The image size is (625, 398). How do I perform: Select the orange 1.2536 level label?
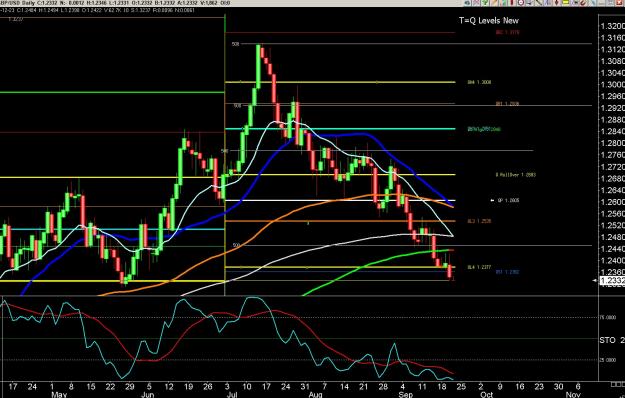(479, 221)
